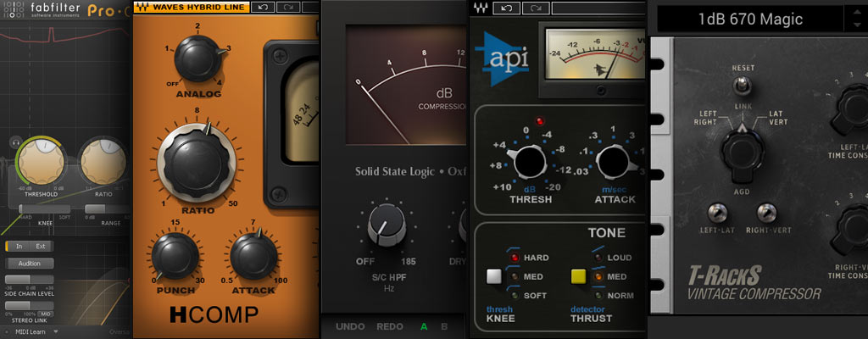The image size is (868, 339).
Task: Click the MED knee LED
Action: click(x=515, y=276)
